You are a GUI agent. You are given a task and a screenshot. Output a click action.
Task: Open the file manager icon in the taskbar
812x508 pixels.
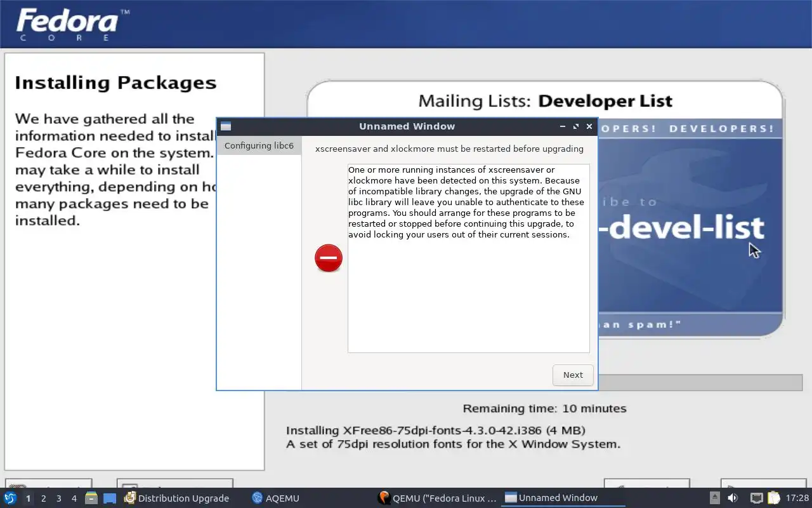[x=91, y=498]
